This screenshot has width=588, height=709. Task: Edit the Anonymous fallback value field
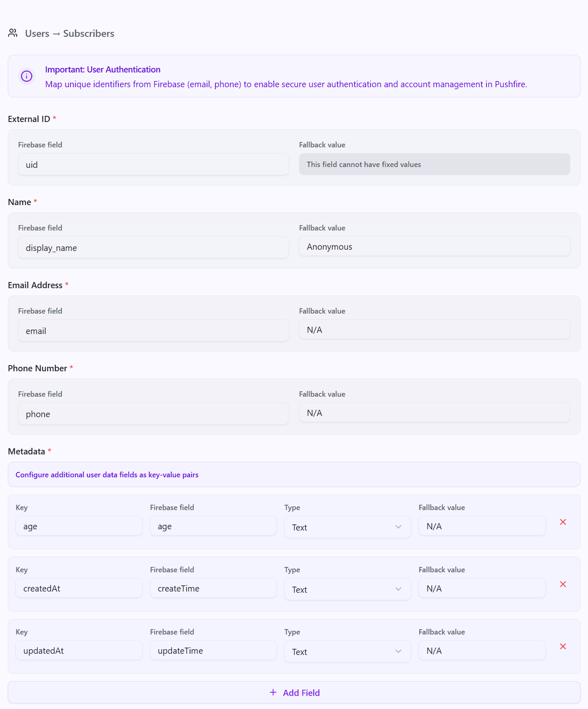(x=434, y=247)
